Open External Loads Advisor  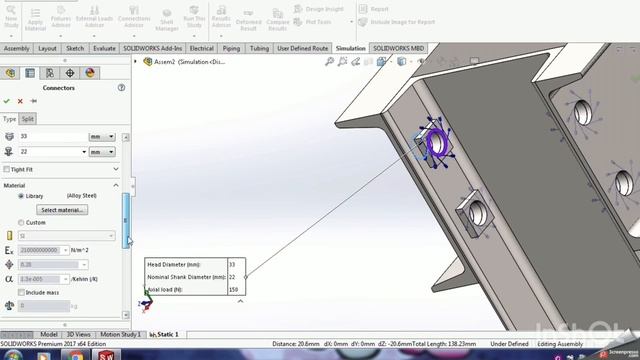coord(94,17)
